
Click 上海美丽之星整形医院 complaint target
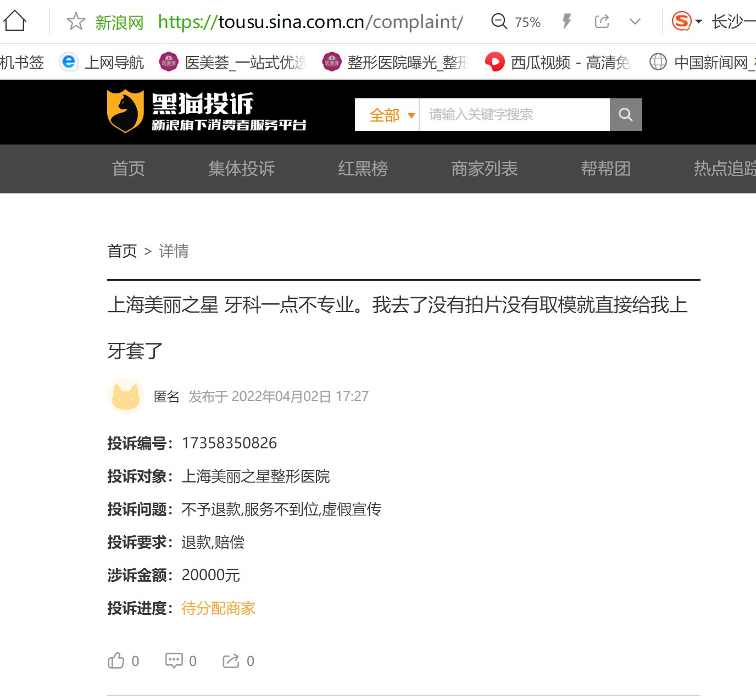coord(256,476)
